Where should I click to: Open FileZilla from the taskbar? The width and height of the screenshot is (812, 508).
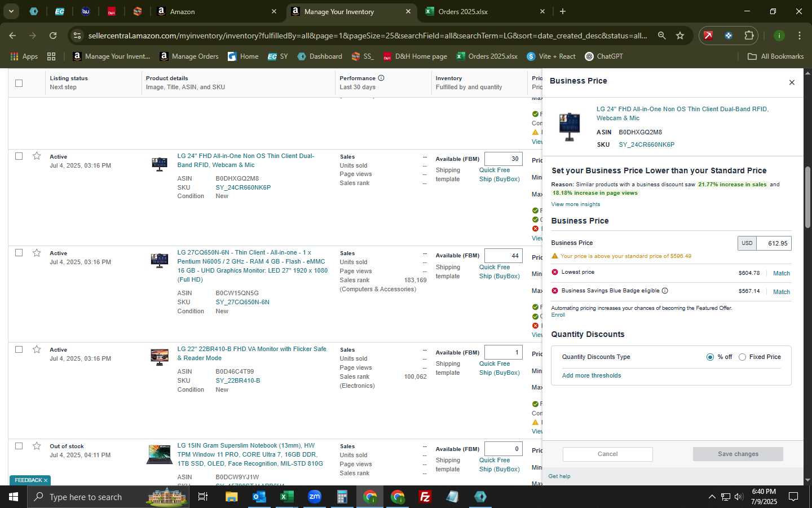(425, 497)
